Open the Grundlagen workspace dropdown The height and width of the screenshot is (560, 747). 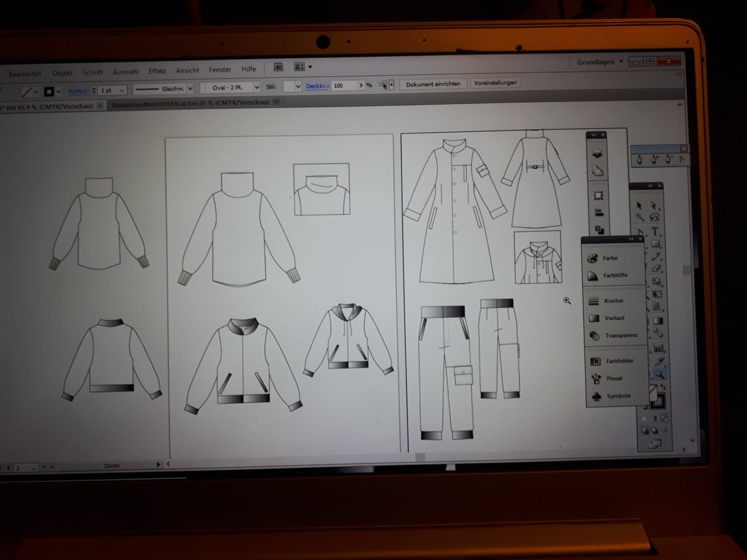point(600,62)
